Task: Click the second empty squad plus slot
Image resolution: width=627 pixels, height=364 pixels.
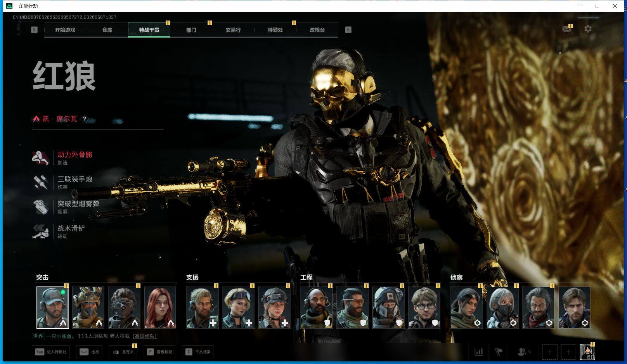Action: (x=568, y=352)
